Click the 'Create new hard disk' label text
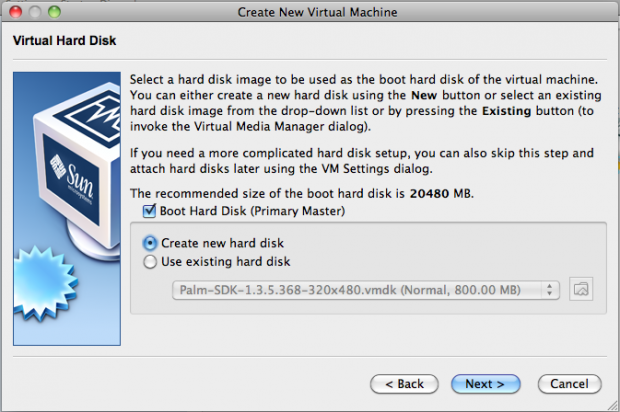 (x=222, y=243)
